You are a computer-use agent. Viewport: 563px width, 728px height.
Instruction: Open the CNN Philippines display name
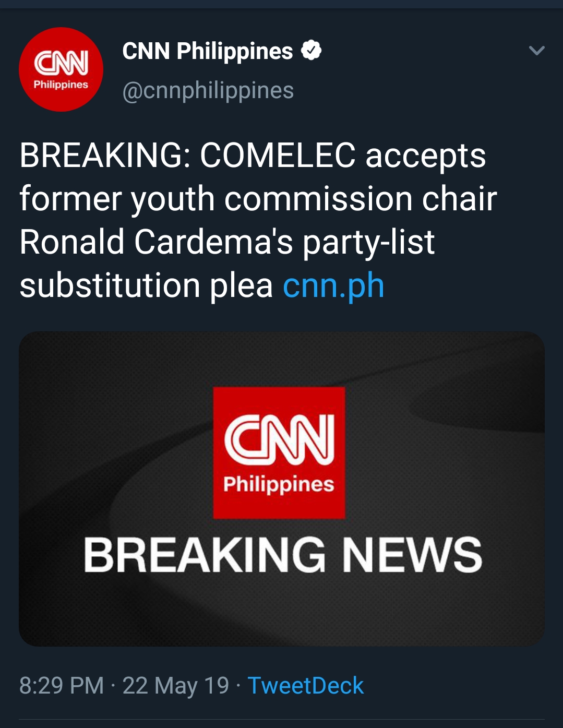(207, 51)
